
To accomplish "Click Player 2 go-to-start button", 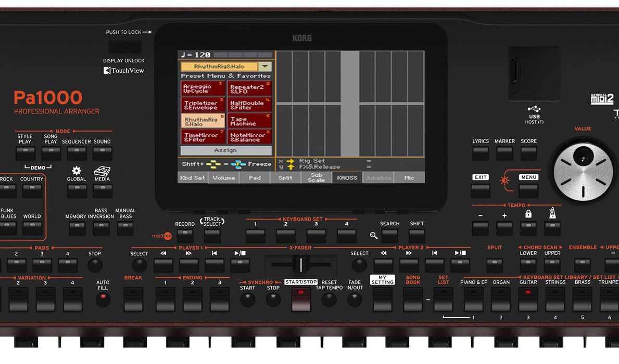I will pyautogui.click(x=435, y=265).
